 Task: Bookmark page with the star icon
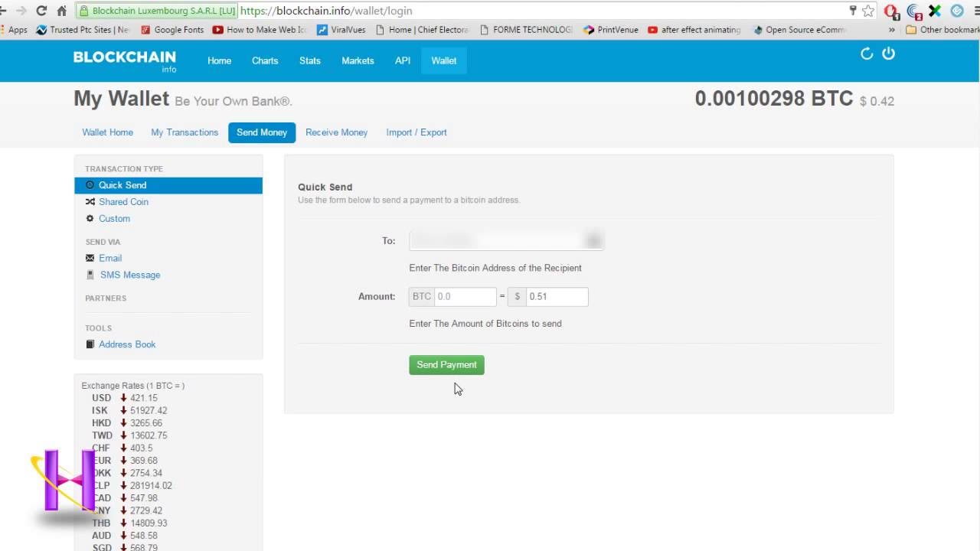[867, 11]
